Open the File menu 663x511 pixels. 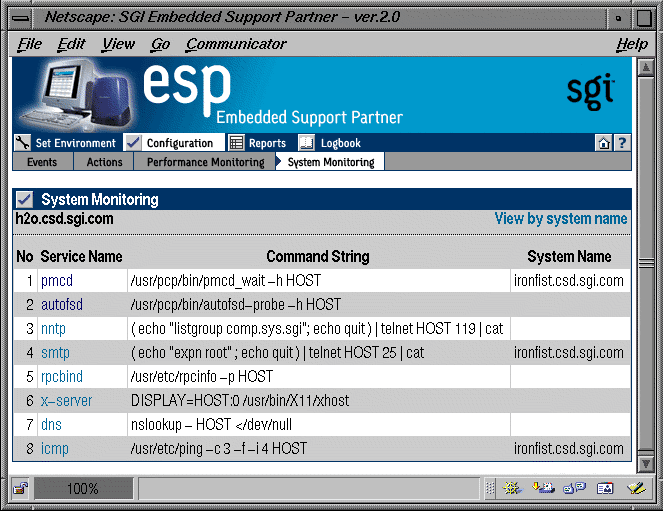[x=30, y=44]
